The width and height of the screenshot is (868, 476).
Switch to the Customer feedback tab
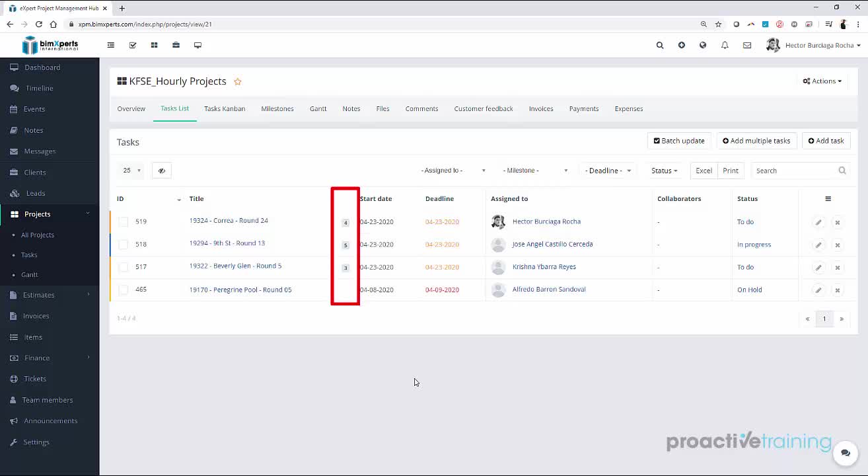click(484, 108)
